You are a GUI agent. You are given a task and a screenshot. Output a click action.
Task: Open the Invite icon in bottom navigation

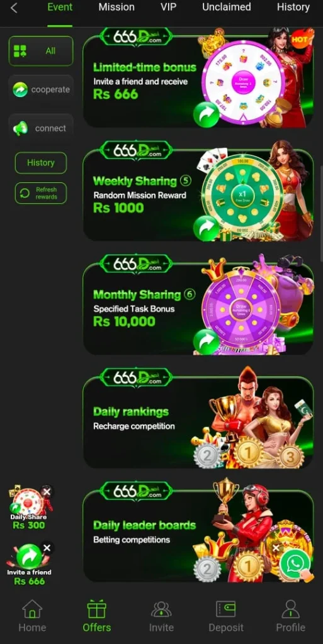[161, 609]
